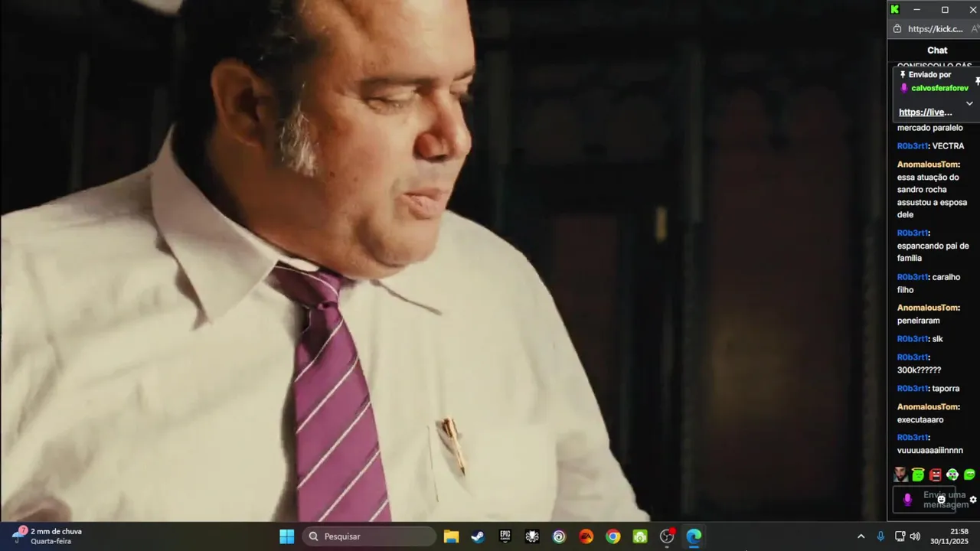This screenshot has height=551, width=980.
Task: Click R0b3rt1 username beside 'taporra'
Action: click(x=912, y=389)
